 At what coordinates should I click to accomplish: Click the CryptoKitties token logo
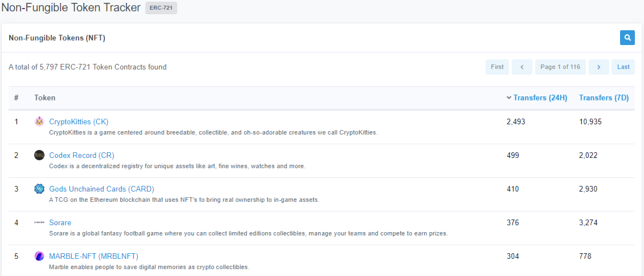39,121
